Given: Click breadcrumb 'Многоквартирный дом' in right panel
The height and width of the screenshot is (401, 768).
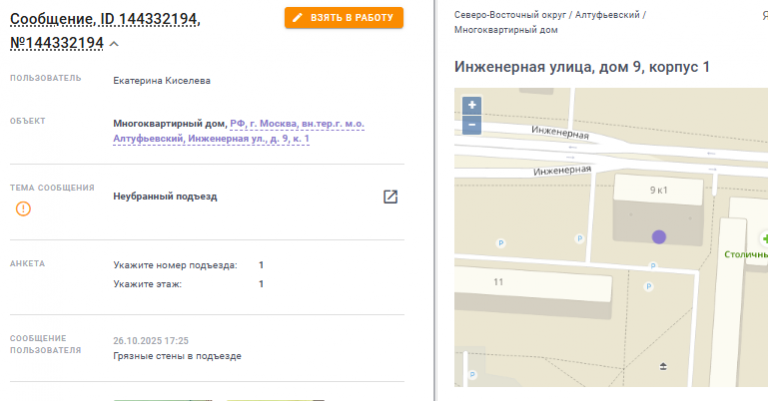Looking at the screenshot, I should click(506, 30).
